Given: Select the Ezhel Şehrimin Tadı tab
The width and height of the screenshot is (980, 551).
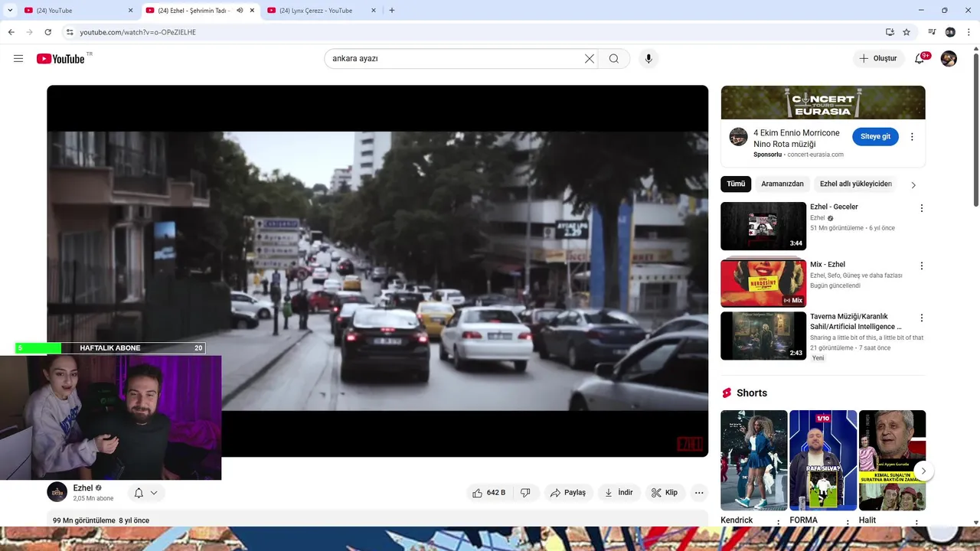Looking at the screenshot, I should click(x=191, y=11).
